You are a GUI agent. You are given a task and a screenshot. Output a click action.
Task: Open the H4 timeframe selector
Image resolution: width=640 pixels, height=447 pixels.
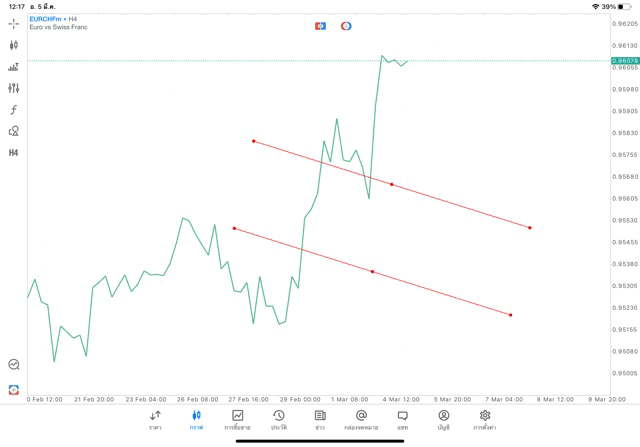14,153
